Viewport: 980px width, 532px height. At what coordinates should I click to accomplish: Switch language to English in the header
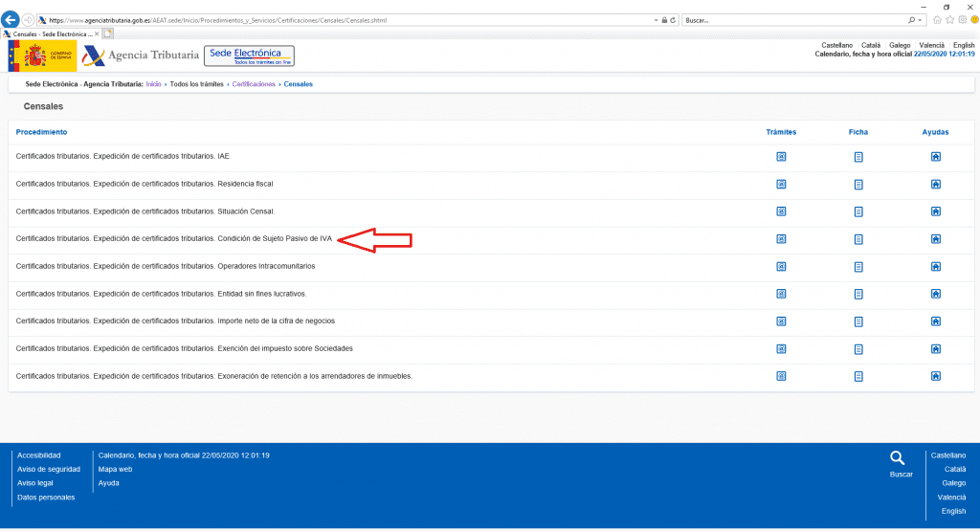point(963,45)
